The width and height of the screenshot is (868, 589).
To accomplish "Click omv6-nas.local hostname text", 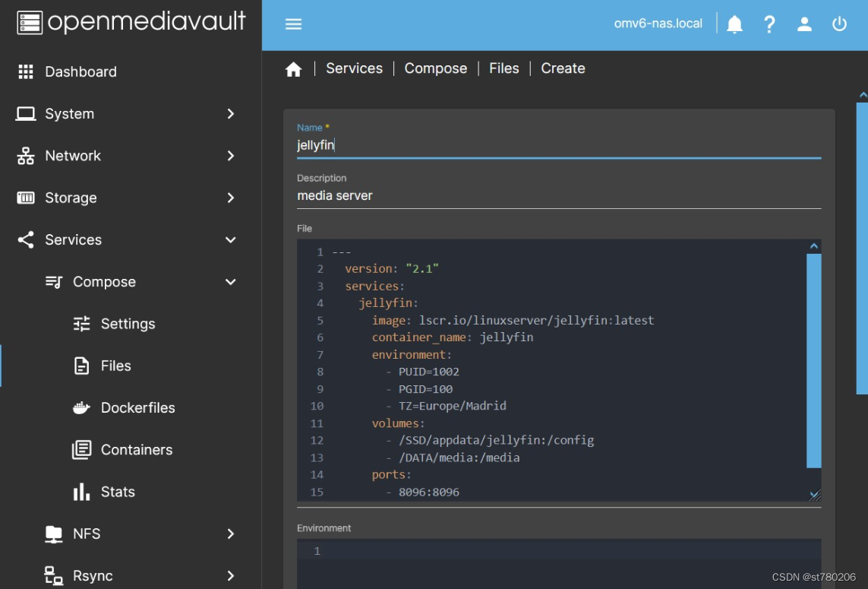I will coord(658,24).
